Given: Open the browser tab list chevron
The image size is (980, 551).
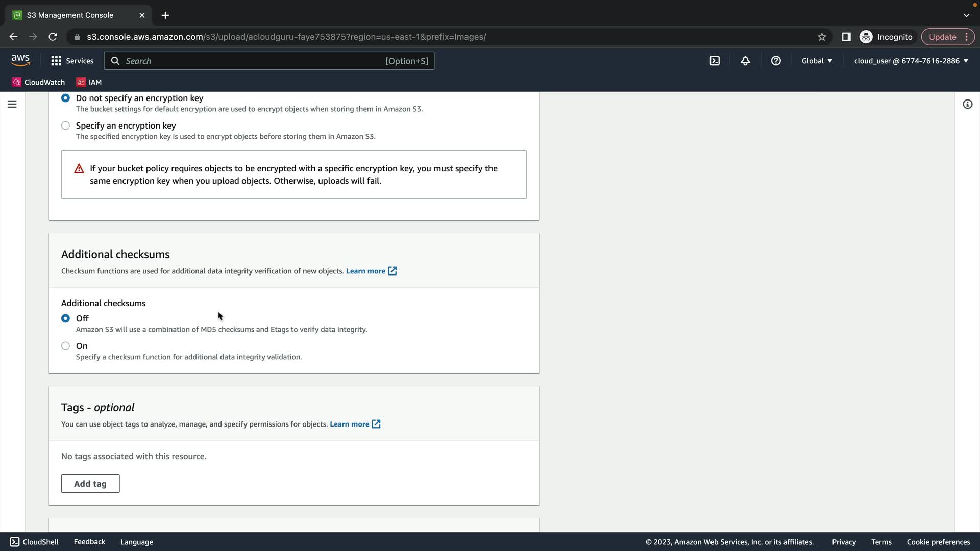Looking at the screenshot, I should (x=966, y=15).
